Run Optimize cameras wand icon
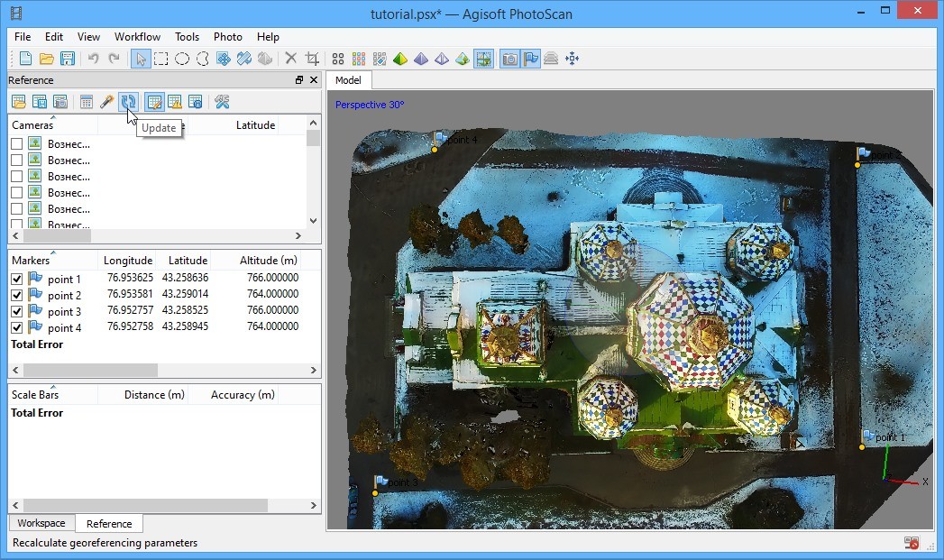This screenshot has width=944, height=560. coord(107,102)
